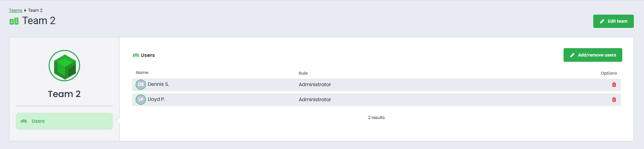This screenshot has height=149, width=644.
Task: Click the LP avatar for Lloyd P.
Action: point(141,99)
